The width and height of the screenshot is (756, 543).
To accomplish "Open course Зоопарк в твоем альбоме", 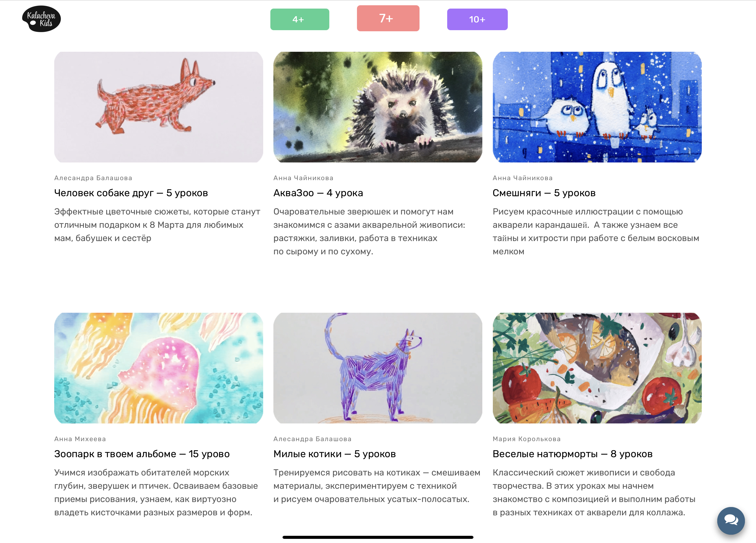I will (142, 453).
